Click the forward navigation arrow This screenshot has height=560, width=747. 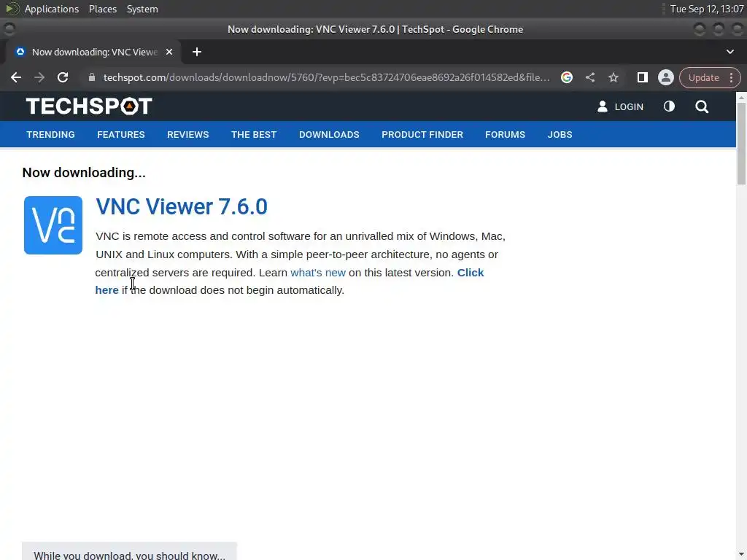coord(39,77)
